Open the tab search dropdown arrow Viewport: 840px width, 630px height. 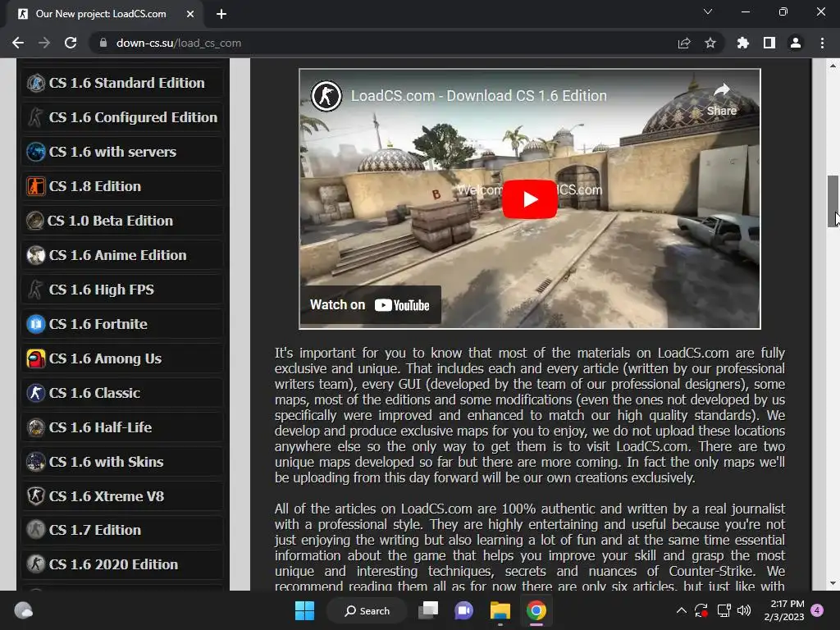[708, 11]
